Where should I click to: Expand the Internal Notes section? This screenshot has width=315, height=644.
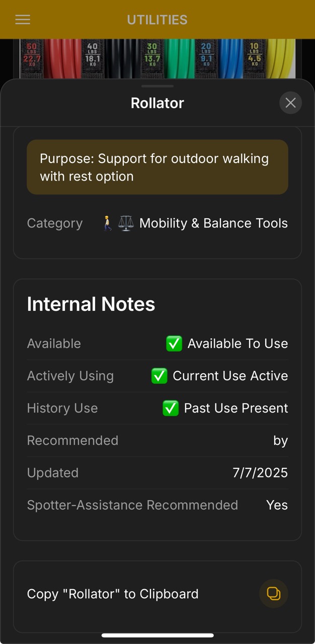pos(91,304)
